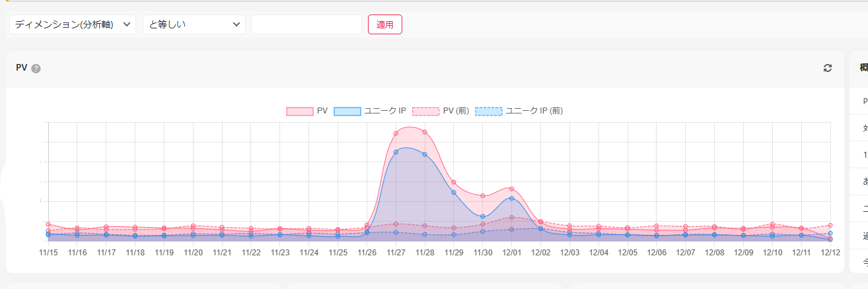Open the ディメンション(分析軸) dropdown

(x=73, y=24)
